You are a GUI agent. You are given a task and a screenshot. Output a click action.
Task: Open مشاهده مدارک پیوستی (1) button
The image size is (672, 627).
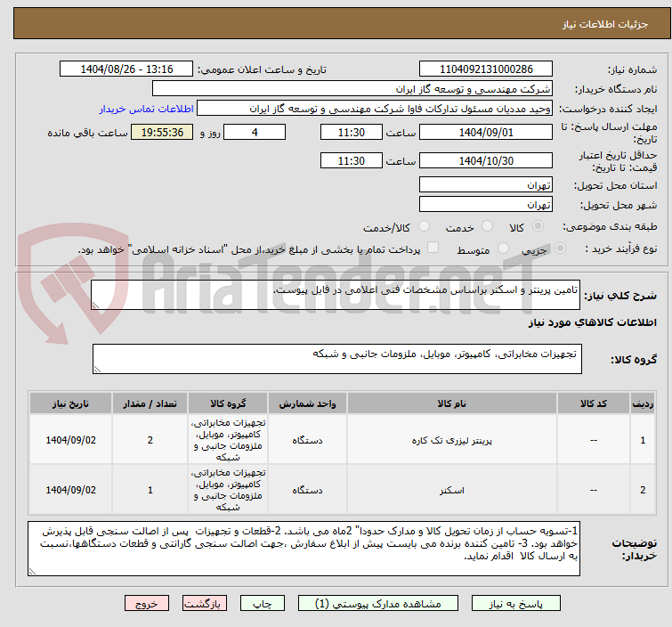click(378, 604)
